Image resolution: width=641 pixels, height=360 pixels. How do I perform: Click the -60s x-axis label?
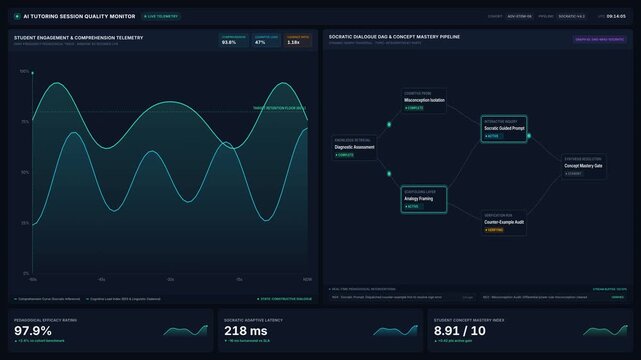33,280
